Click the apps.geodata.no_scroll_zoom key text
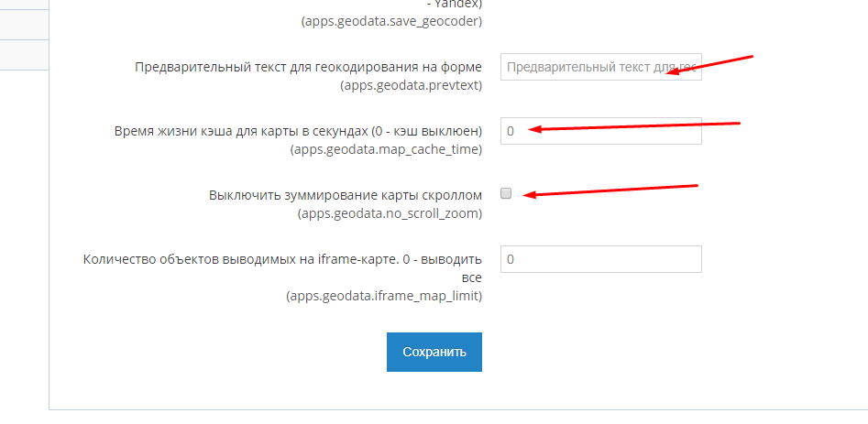Viewport: 868px width, 424px height. click(x=390, y=213)
